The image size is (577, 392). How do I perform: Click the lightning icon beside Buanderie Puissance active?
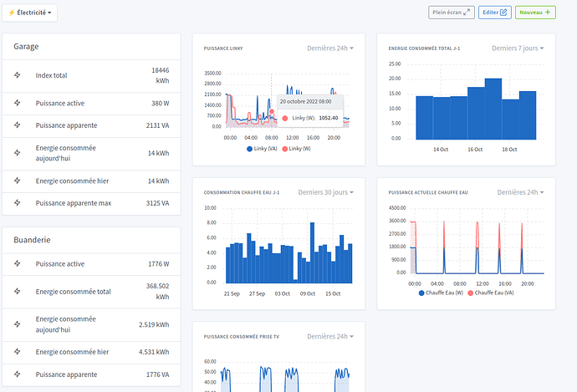[x=18, y=264]
